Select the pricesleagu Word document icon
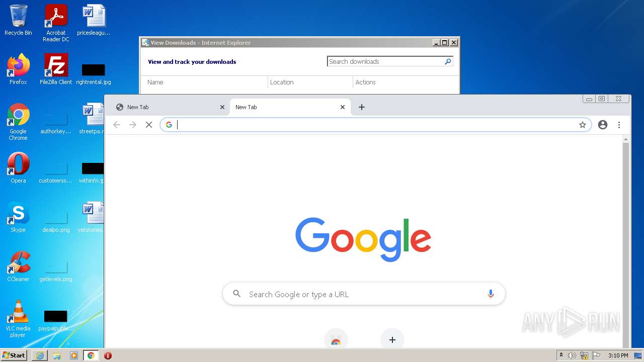This screenshot has height=362, width=644. [94, 21]
